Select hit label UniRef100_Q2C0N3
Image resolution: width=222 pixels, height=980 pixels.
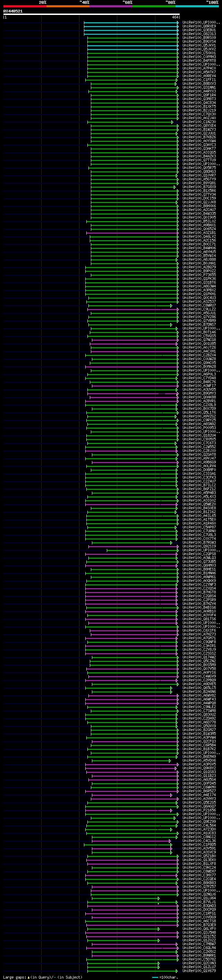tap(199, 963)
